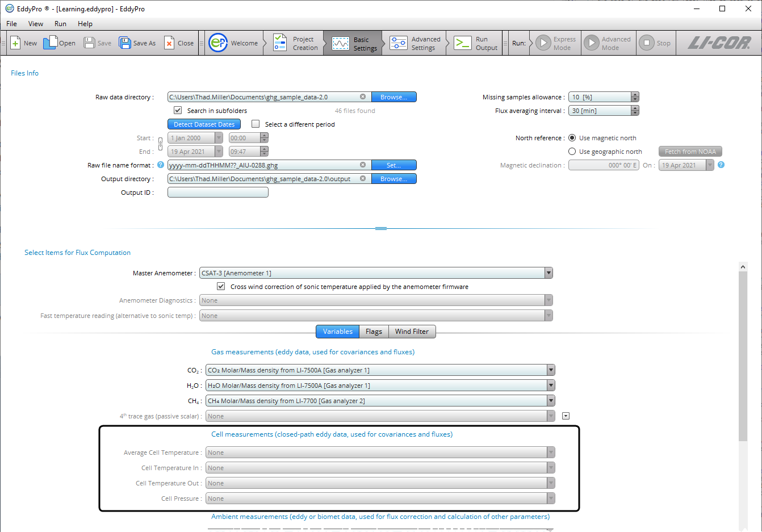Open the File menu
Image resolution: width=762 pixels, height=532 pixels.
12,24
